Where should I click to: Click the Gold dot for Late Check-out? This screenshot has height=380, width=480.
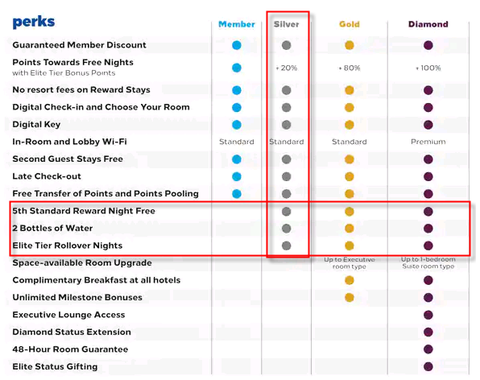click(349, 176)
